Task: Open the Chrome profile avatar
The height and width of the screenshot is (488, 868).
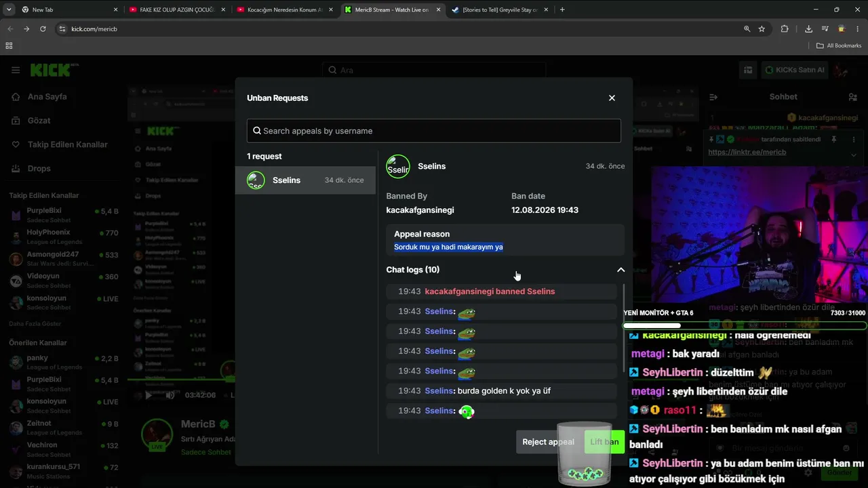Action: (842, 29)
